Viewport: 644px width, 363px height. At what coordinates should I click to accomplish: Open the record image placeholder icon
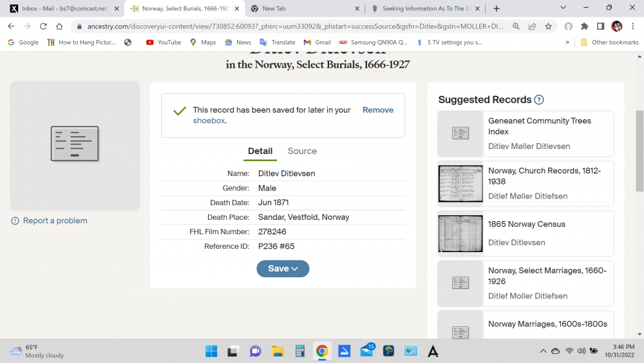coord(75,144)
